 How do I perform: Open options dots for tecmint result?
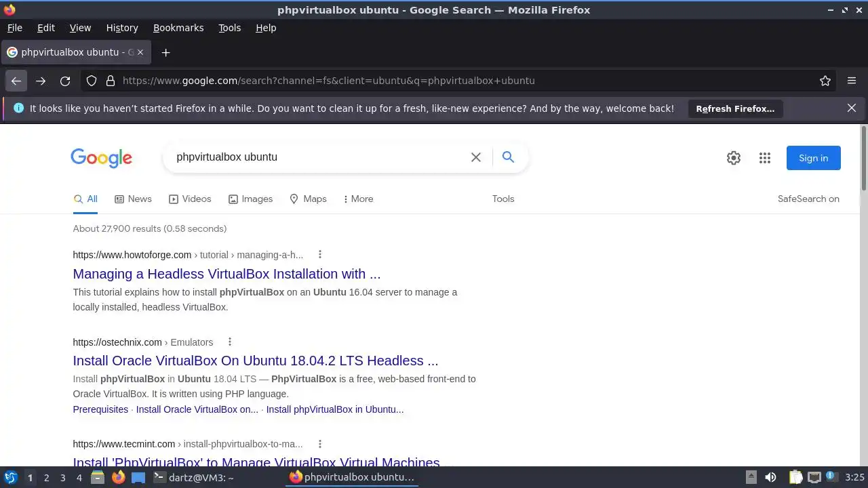[320, 444]
